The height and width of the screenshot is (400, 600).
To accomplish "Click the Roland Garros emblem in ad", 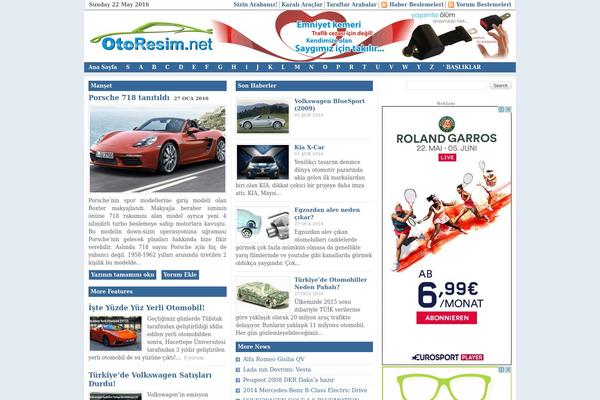I will pos(446,124).
